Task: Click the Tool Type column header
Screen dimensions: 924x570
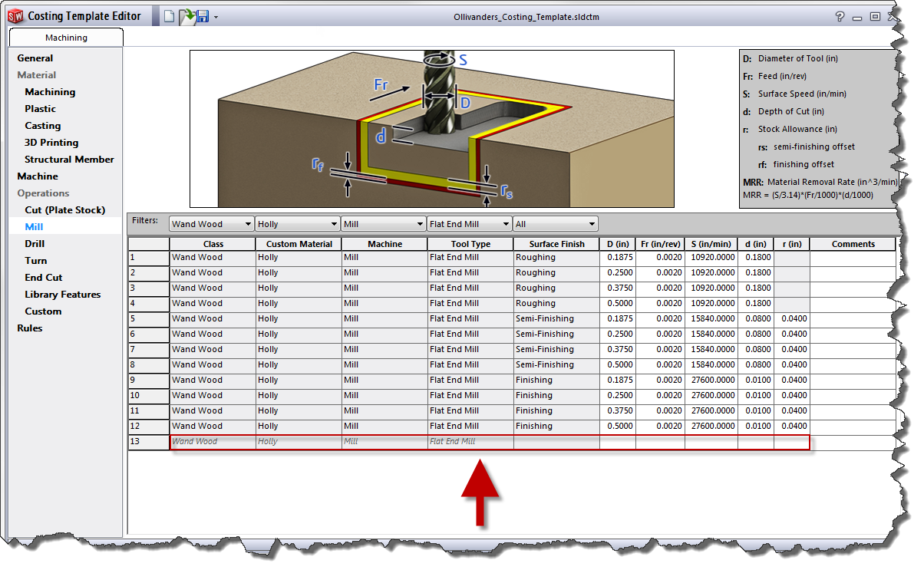Action: pyautogui.click(x=470, y=244)
